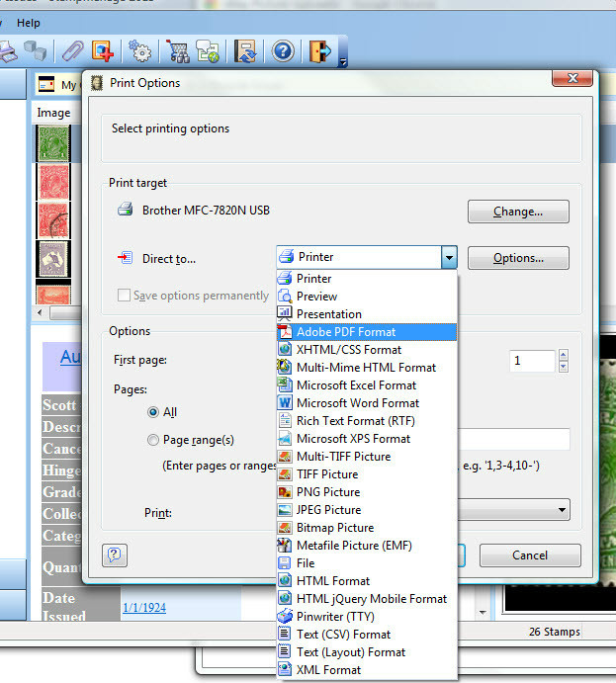
Task: Click the Options... button
Action: pyautogui.click(x=518, y=258)
